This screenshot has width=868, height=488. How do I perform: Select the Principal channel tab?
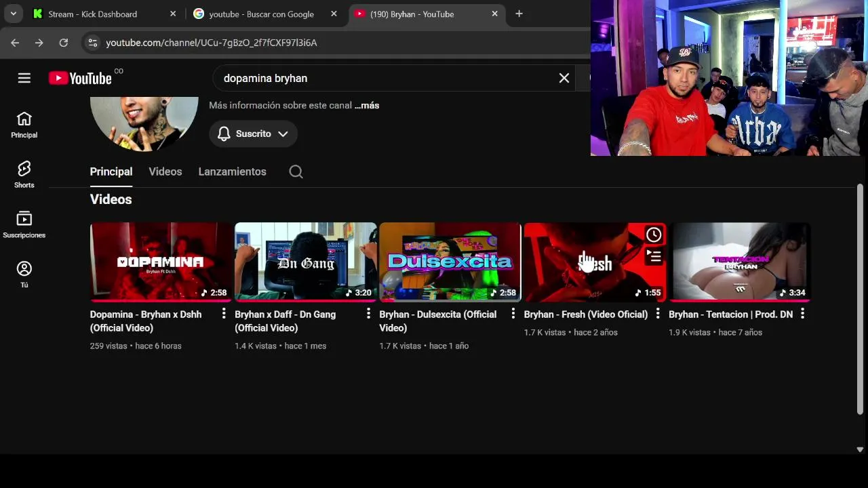pos(111,171)
